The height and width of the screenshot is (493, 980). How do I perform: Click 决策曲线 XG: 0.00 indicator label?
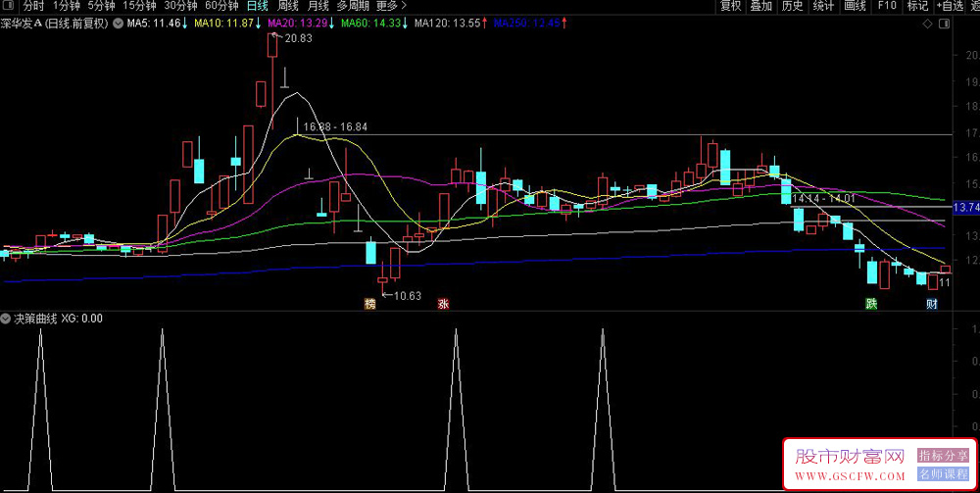tap(59, 319)
